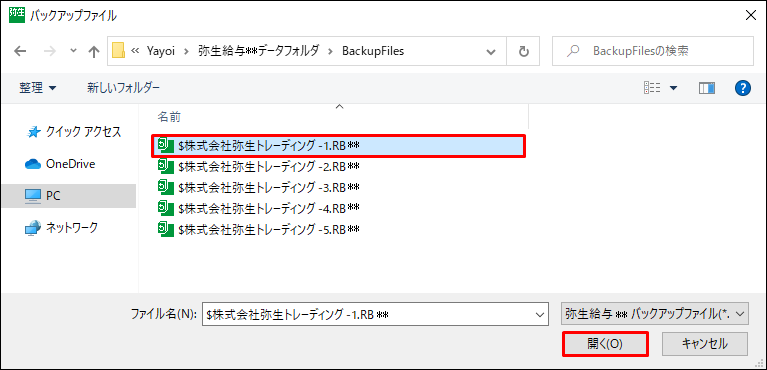Click the folder icon in address bar

pos(118,50)
